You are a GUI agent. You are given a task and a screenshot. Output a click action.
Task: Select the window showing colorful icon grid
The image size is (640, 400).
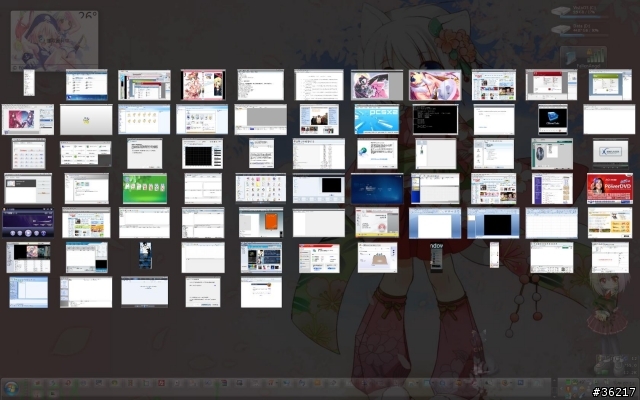click(260, 188)
